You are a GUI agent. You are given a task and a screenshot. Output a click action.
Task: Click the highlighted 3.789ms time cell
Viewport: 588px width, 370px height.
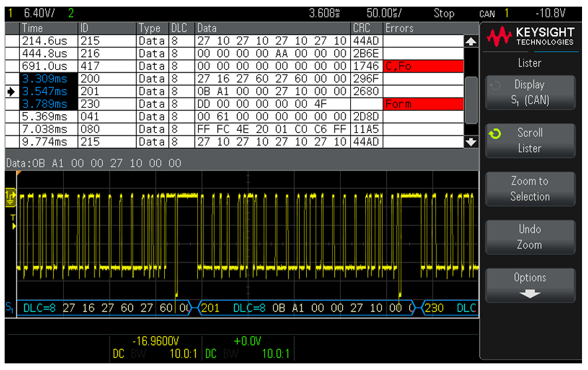click(x=49, y=104)
